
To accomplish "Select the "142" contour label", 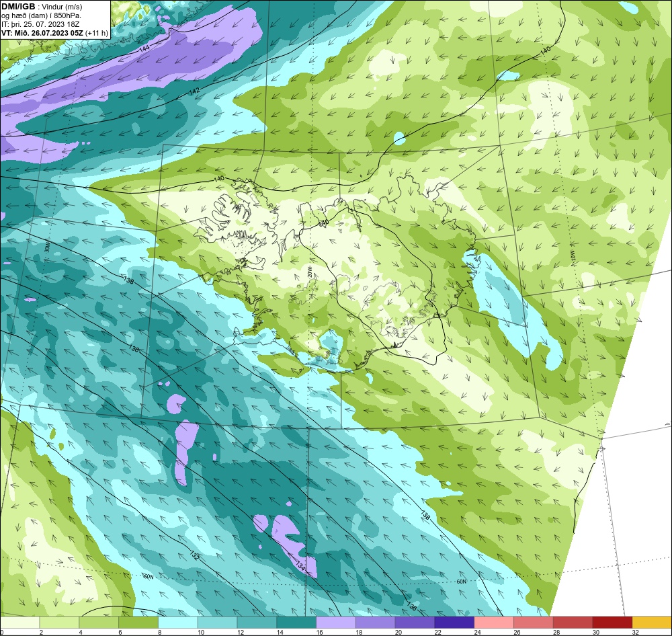I will (x=194, y=92).
